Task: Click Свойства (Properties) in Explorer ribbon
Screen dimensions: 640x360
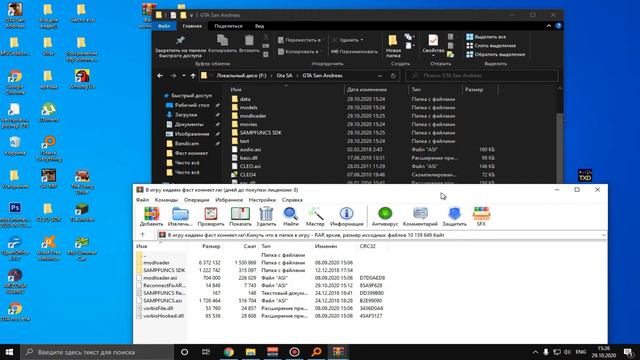Action: pos(433,44)
